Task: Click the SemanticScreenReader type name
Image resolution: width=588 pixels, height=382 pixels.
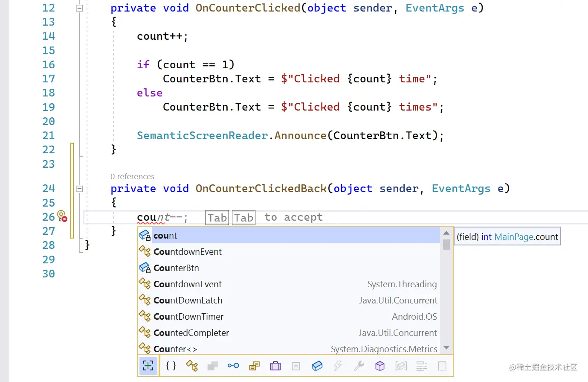Action: (202, 136)
